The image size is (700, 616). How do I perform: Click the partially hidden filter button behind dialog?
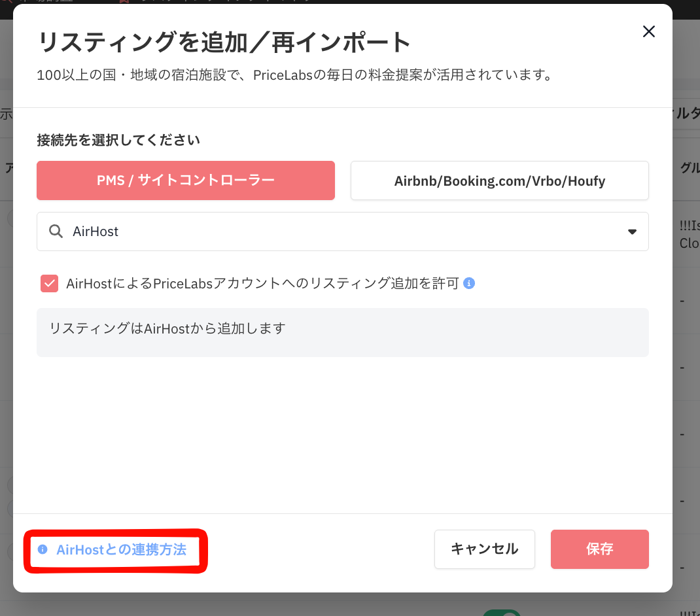(686, 113)
